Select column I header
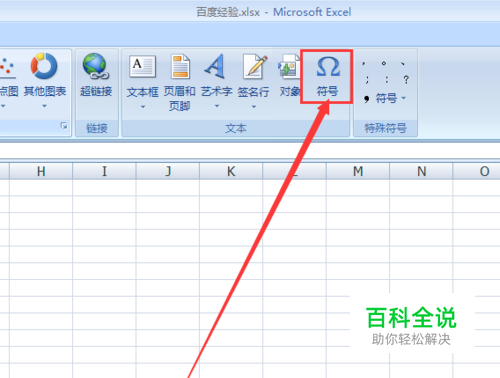This screenshot has height=378, width=500. [x=104, y=171]
